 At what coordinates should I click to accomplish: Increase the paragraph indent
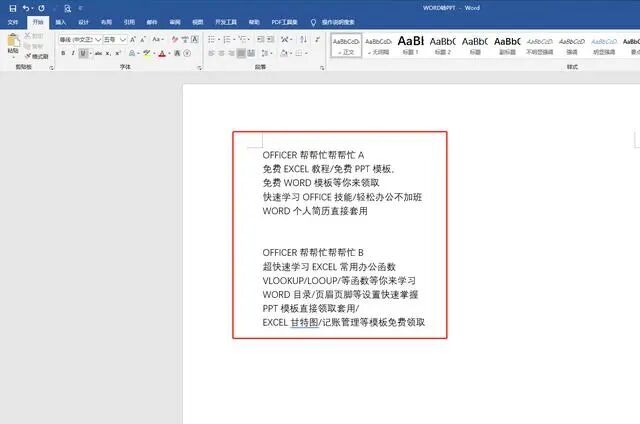click(270, 40)
